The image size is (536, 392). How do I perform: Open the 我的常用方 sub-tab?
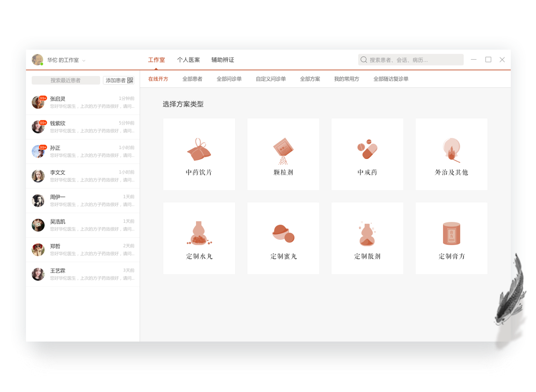tap(346, 79)
